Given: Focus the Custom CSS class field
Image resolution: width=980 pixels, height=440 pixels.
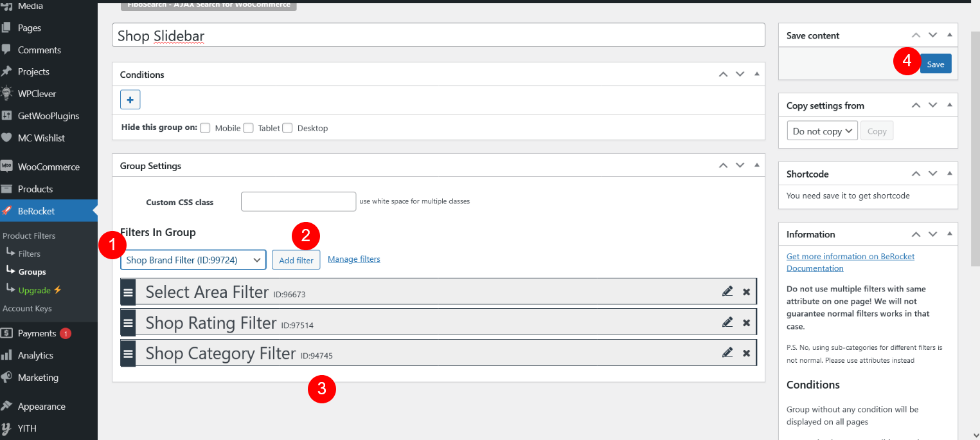Looking at the screenshot, I should [298, 201].
